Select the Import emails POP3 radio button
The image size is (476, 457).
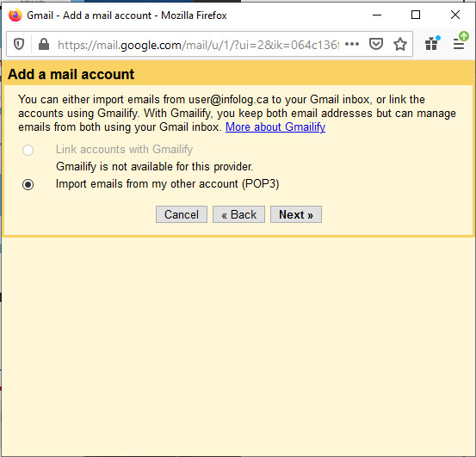[x=28, y=184]
